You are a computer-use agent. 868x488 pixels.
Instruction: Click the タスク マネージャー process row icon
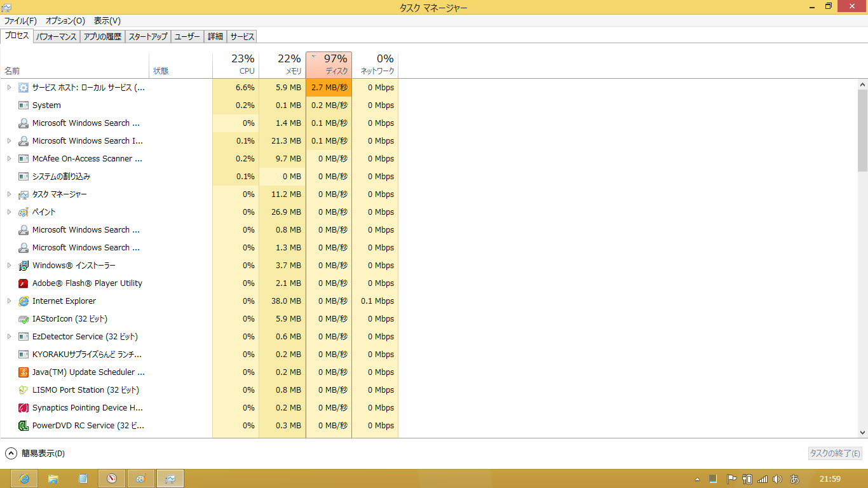24,194
